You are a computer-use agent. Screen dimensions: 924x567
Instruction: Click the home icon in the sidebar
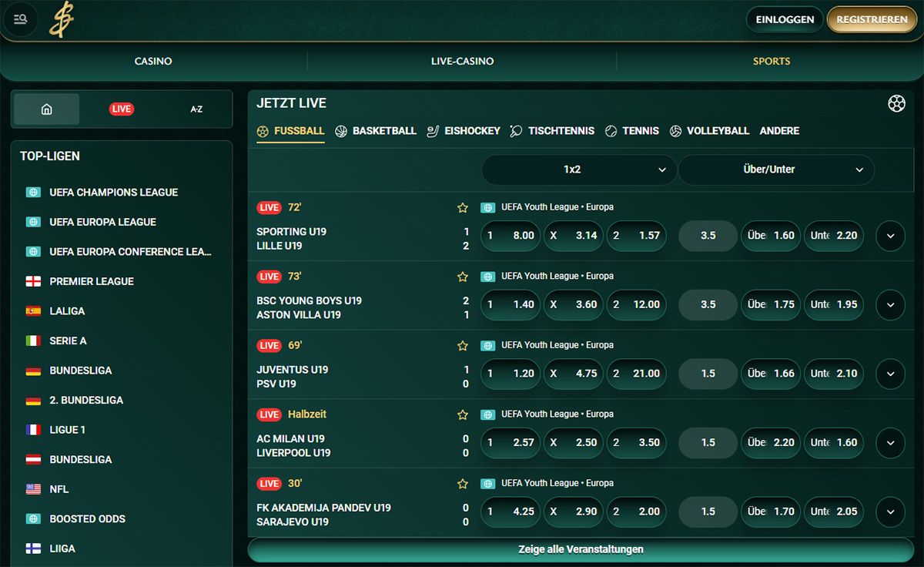pos(46,109)
